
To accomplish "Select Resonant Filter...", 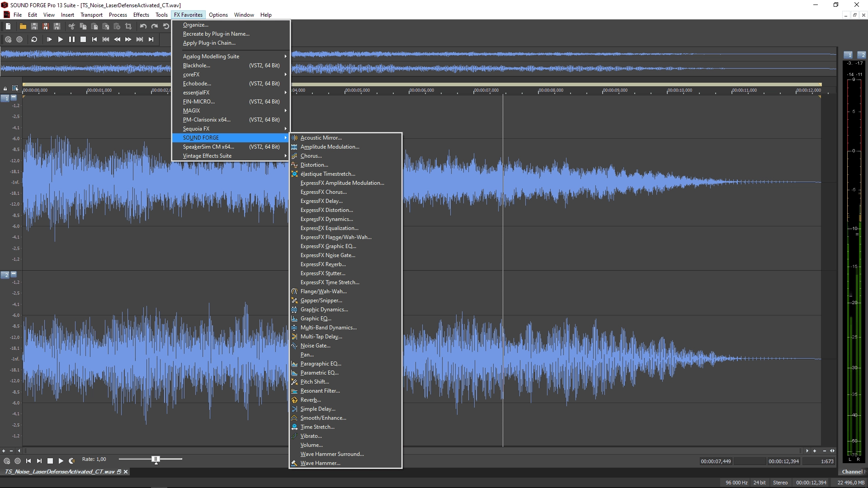I will [x=345, y=391].
